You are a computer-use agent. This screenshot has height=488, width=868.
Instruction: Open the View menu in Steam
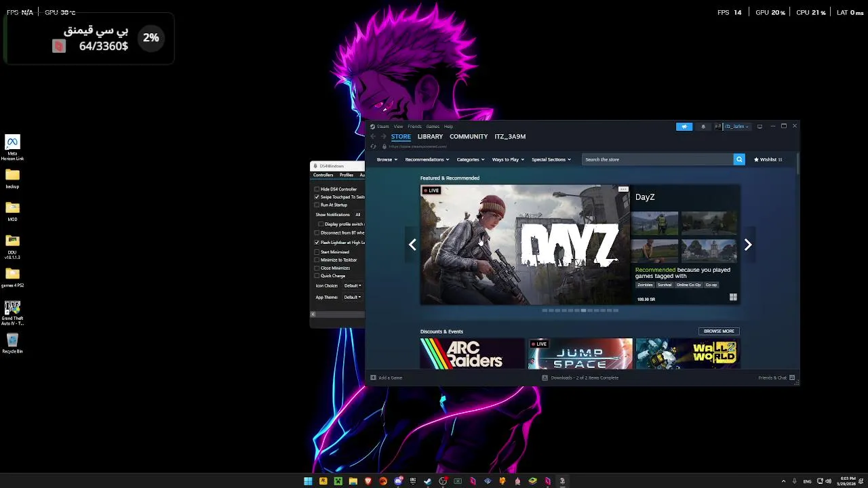tap(399, 127)
